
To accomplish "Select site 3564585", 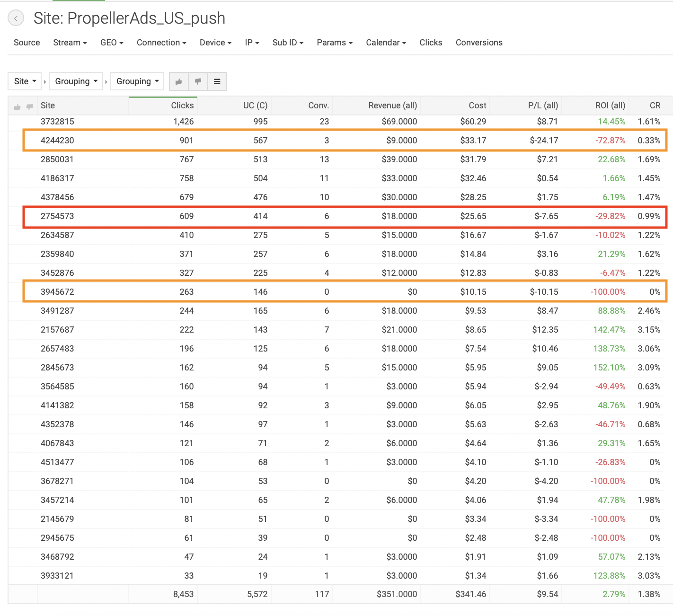I will pos(57,387).
